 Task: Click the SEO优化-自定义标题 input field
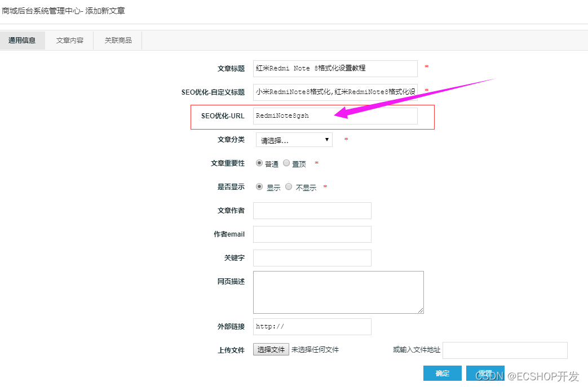(335, 92)
